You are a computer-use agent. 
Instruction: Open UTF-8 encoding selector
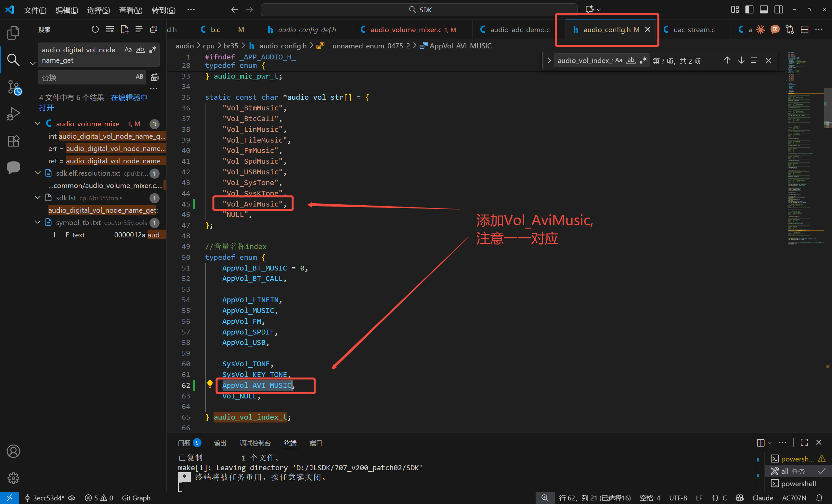pos(678,498)
